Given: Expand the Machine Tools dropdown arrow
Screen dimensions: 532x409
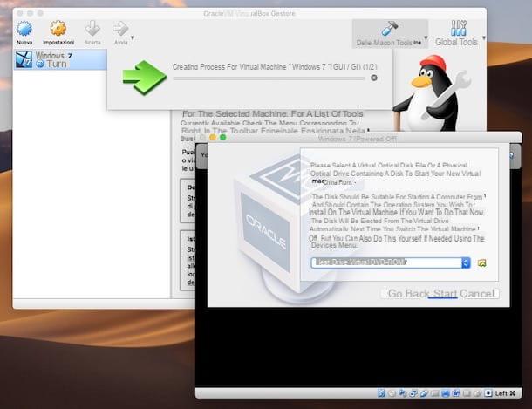Looking at the screenshot, I should pos(426,38).
